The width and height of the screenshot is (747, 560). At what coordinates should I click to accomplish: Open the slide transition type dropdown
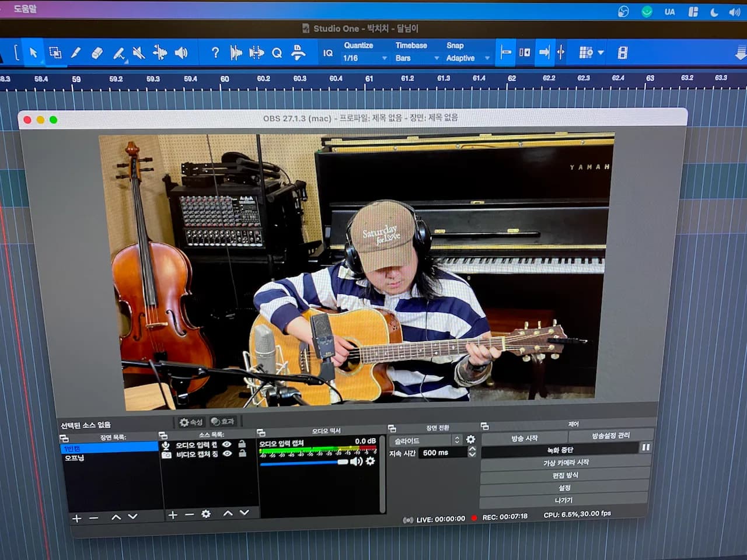click(427, 440)
